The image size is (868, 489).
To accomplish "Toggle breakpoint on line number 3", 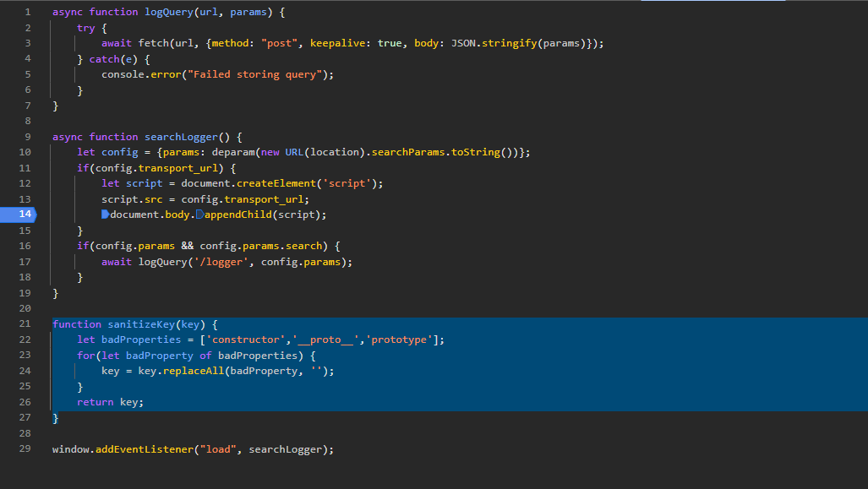I will 27,43.
